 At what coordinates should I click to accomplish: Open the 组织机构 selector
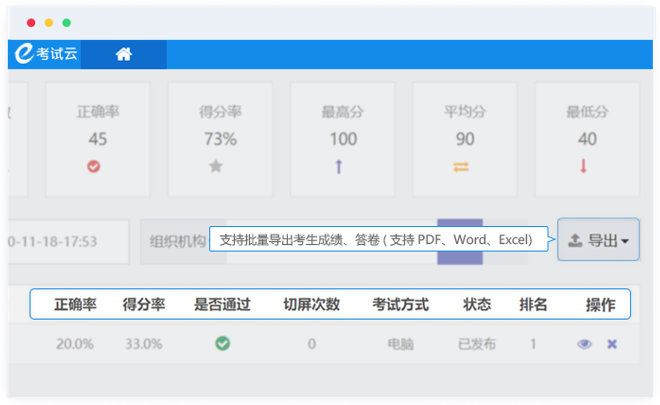tap(178, 241)
